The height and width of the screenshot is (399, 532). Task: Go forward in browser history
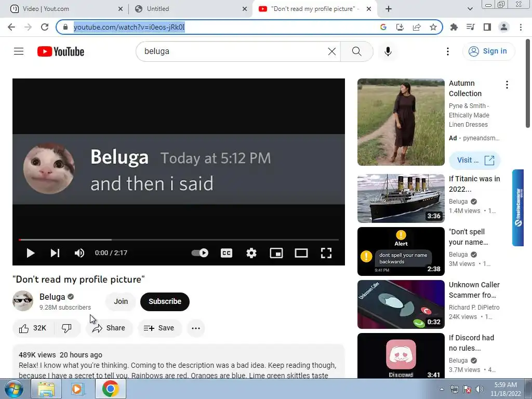(x=28, y=27)
